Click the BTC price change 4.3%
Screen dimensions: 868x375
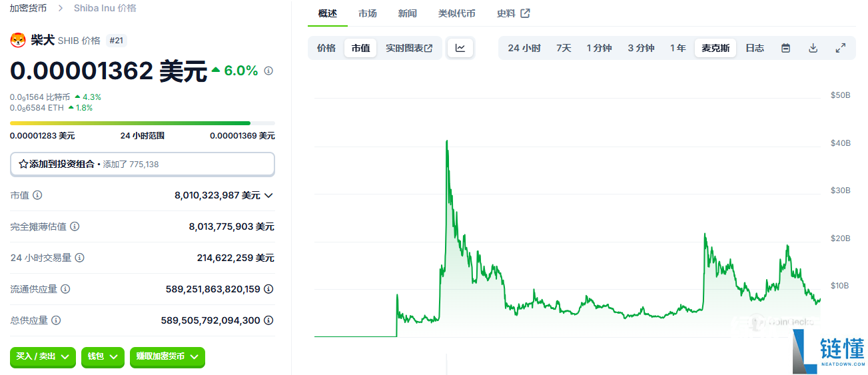(87, 97)
